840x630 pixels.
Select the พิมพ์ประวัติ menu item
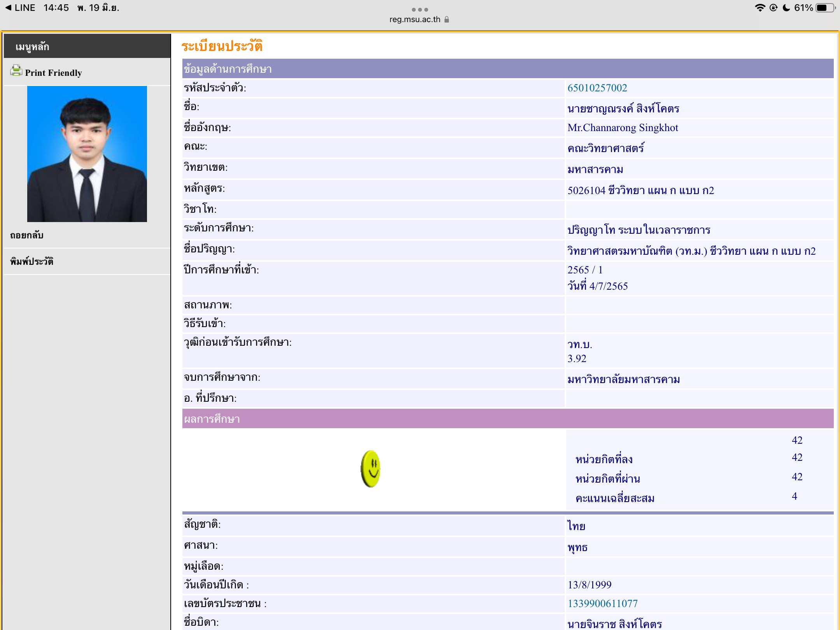tap(31, 261)
